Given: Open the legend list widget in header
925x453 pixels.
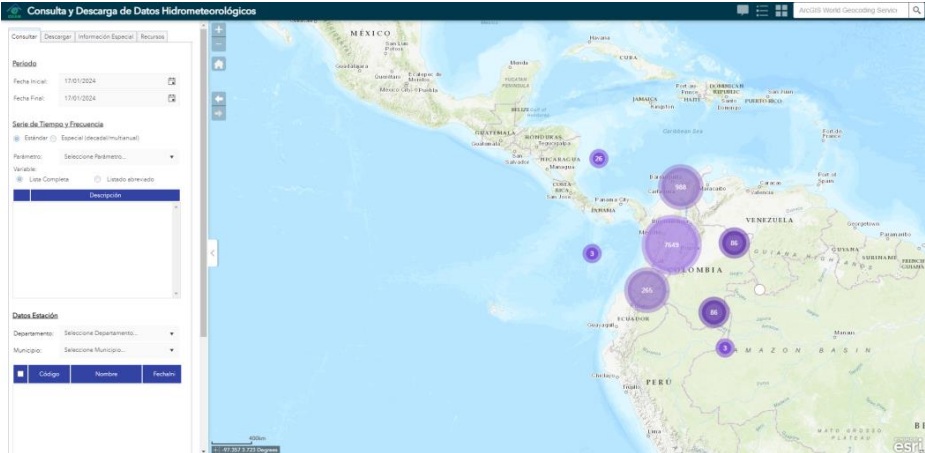Looking at the screenshot, I should coord(762,11).
